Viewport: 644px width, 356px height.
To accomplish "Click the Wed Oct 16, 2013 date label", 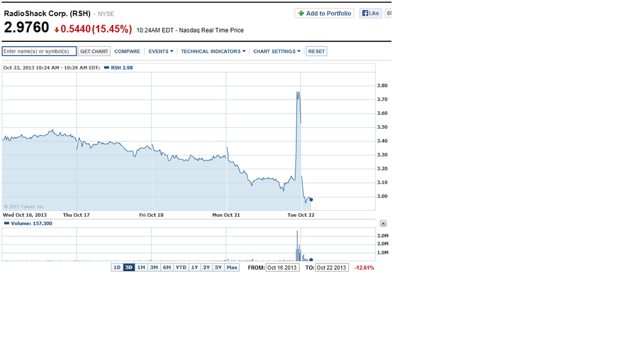I will [x=25, y=215].
